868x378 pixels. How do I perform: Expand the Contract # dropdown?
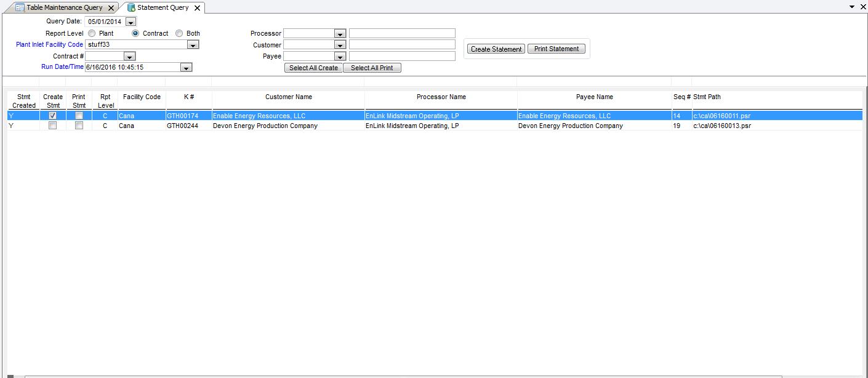point(129,57)
